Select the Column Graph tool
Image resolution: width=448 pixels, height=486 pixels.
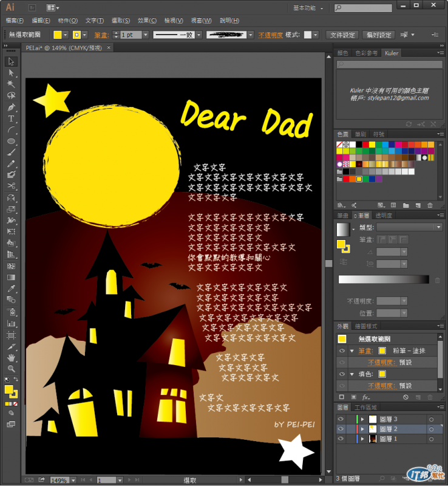click(11, 323)
